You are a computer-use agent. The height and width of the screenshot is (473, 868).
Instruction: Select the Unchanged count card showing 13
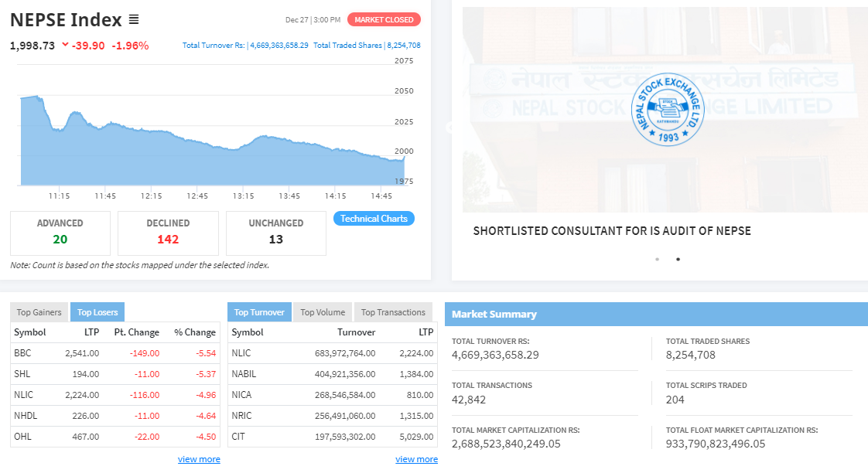275,233
